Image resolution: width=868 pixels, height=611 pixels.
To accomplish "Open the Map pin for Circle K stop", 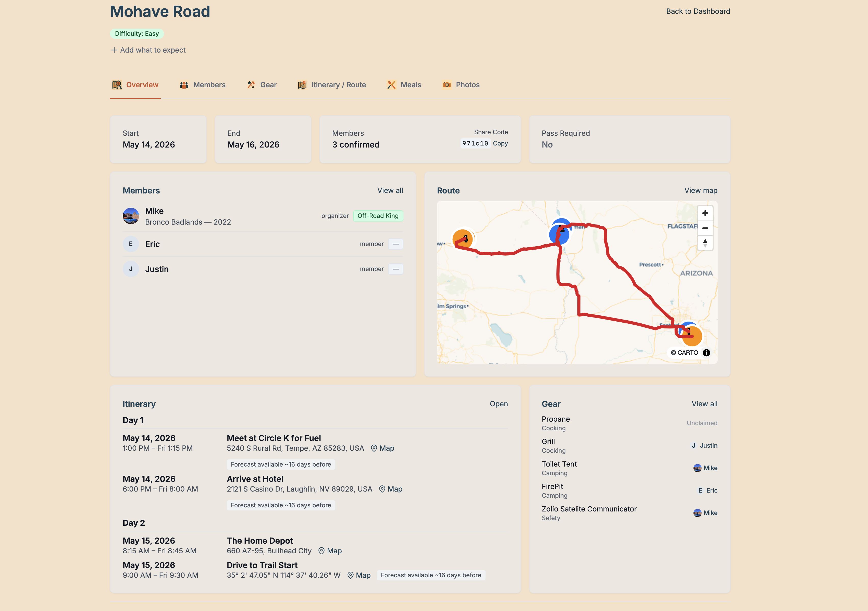I will (x=382, y=448).
